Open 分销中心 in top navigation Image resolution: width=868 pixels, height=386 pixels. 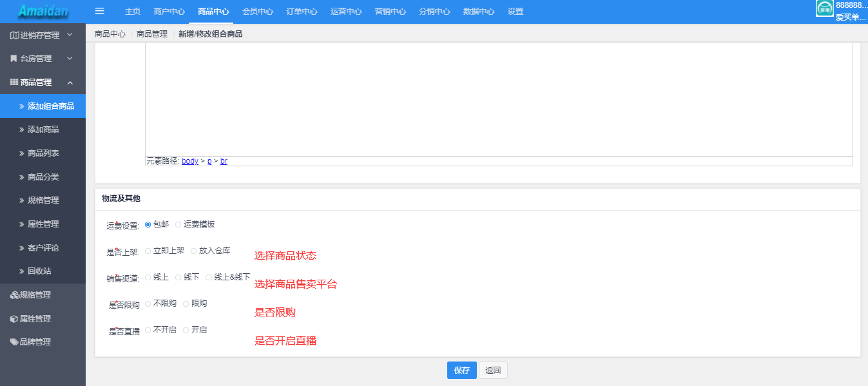click(434, 12)
